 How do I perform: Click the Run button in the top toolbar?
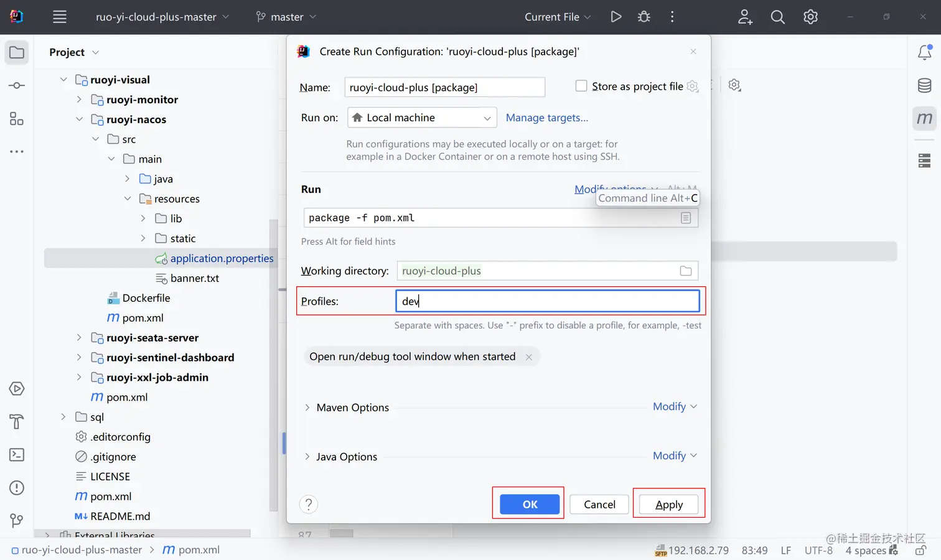click(x=616, y=17)
